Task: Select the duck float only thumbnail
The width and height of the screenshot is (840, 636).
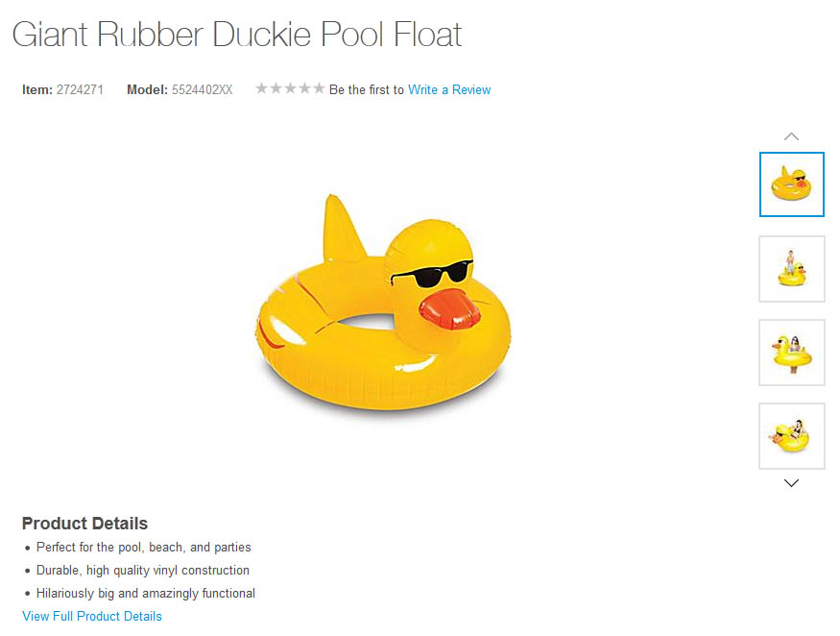Action: click(x=791, y=184)
